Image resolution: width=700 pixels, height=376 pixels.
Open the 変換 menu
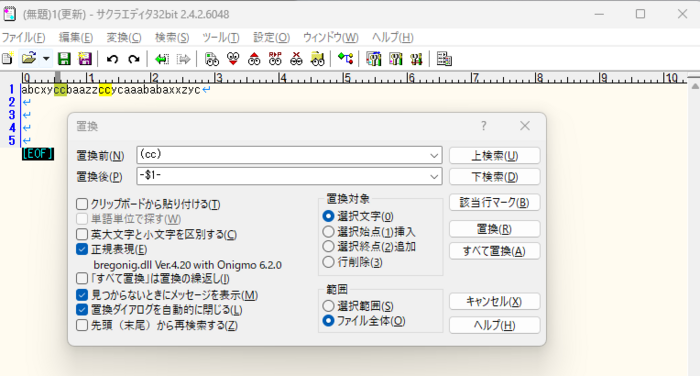click(124, 38)
